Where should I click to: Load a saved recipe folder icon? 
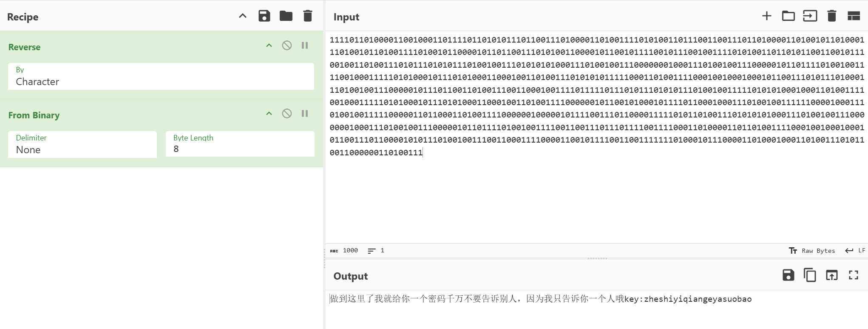(x=286, y=16)
